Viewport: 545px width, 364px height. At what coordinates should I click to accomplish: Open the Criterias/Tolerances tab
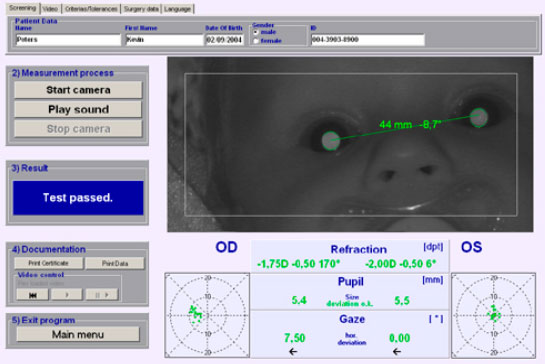point(91,9)
